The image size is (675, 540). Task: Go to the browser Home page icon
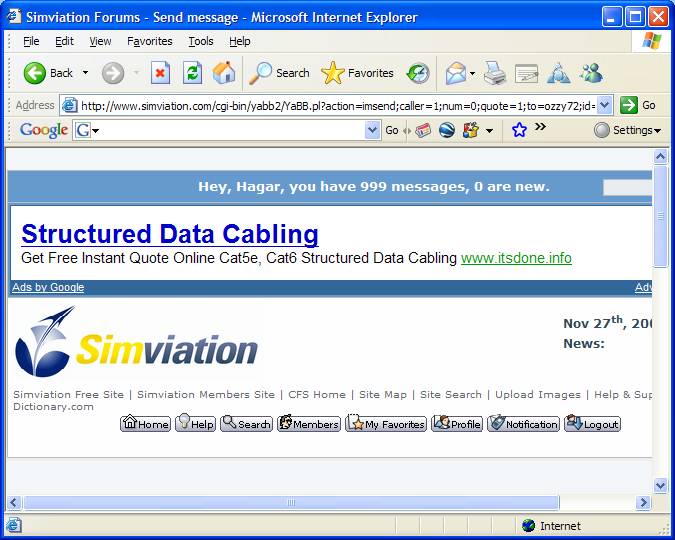point(224,73)
